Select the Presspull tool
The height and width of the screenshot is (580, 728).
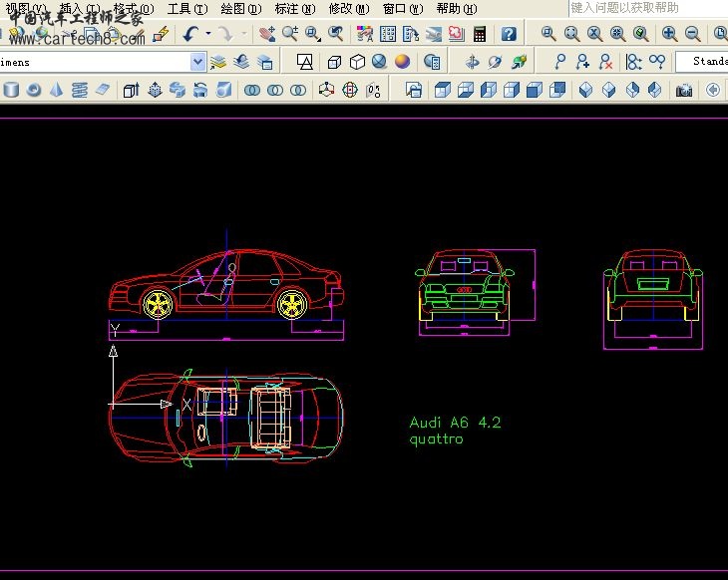coord(155,90)
